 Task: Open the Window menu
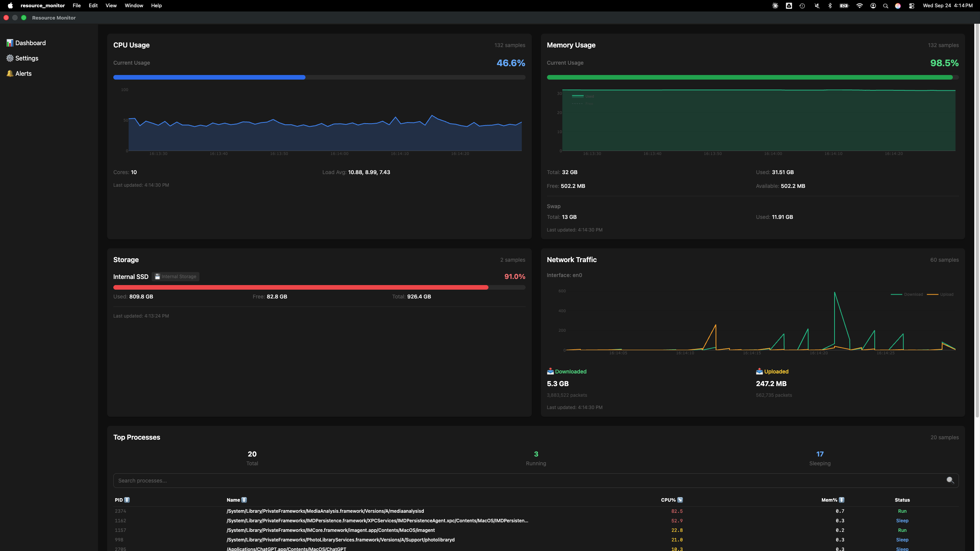tap(134, 6)
